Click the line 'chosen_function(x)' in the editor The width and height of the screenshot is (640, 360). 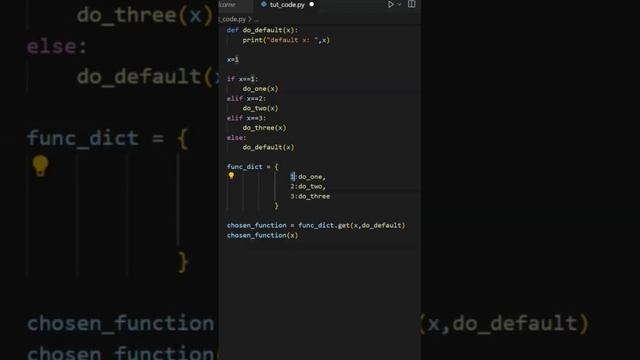262,235
